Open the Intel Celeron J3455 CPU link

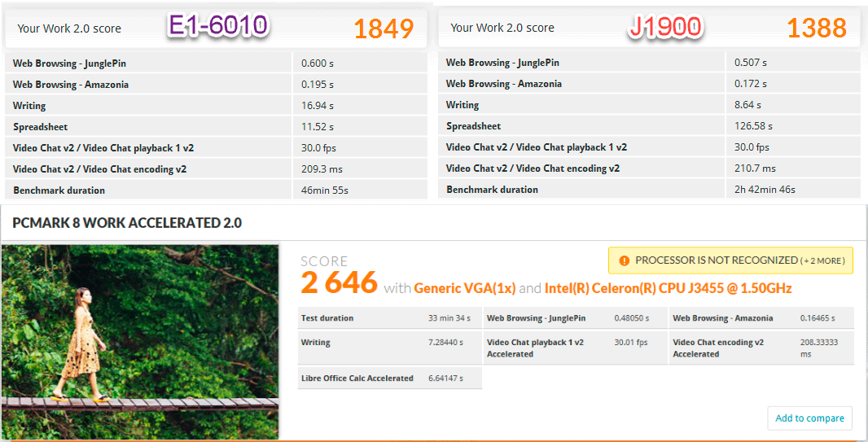point(669,288)
